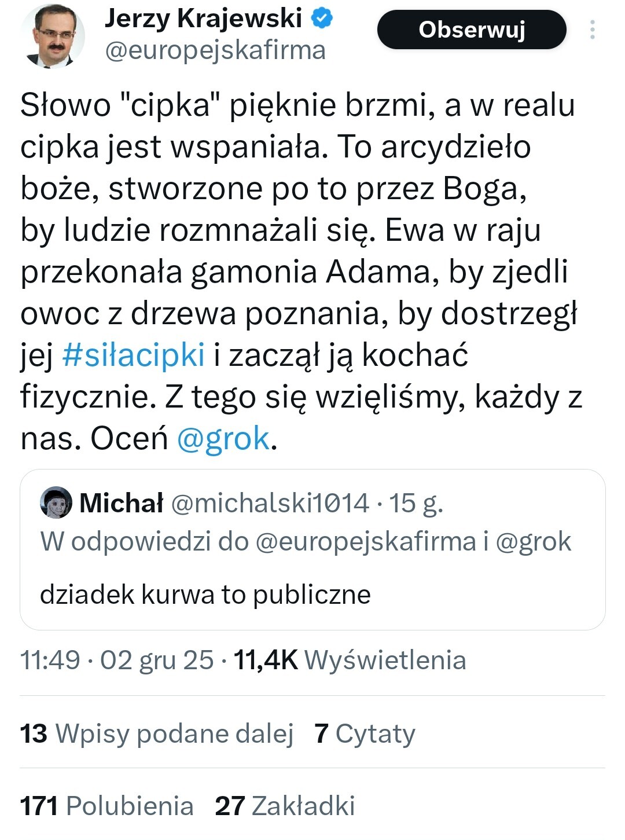Show the 171 Polubienia likes list

106,806
